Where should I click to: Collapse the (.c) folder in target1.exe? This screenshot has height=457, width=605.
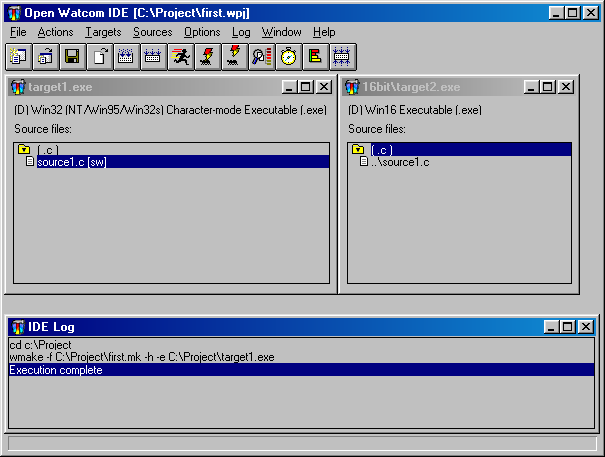24,149
